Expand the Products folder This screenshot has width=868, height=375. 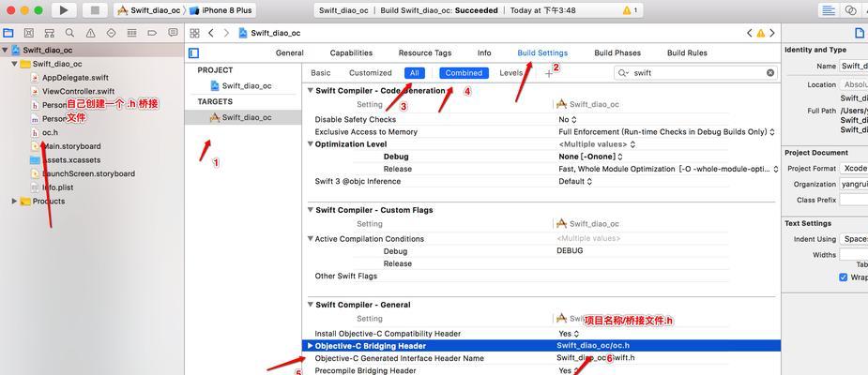tap(14, 202)
